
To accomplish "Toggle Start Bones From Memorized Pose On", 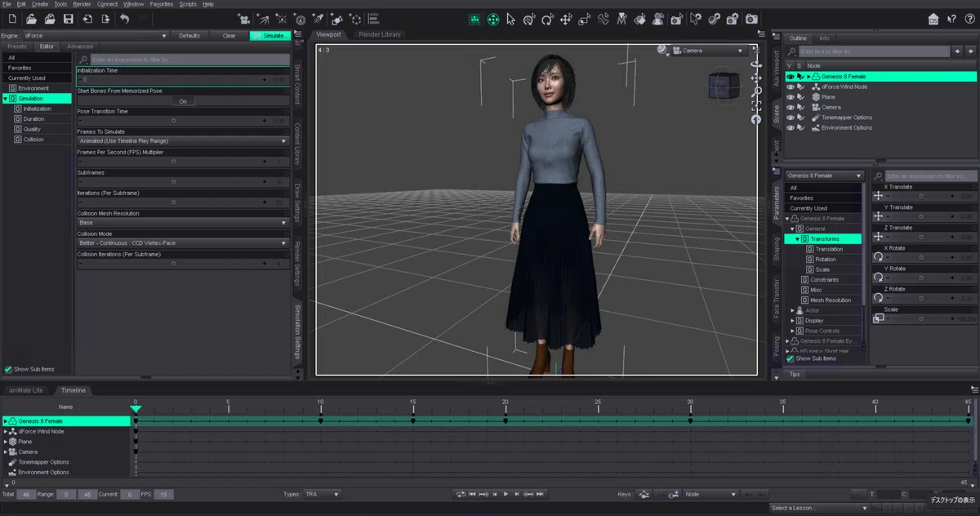I will click(183, 101).
